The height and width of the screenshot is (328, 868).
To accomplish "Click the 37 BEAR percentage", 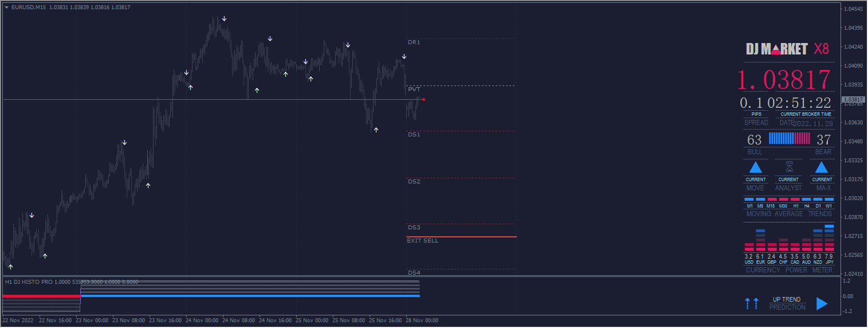I will (x=823, y=140).
